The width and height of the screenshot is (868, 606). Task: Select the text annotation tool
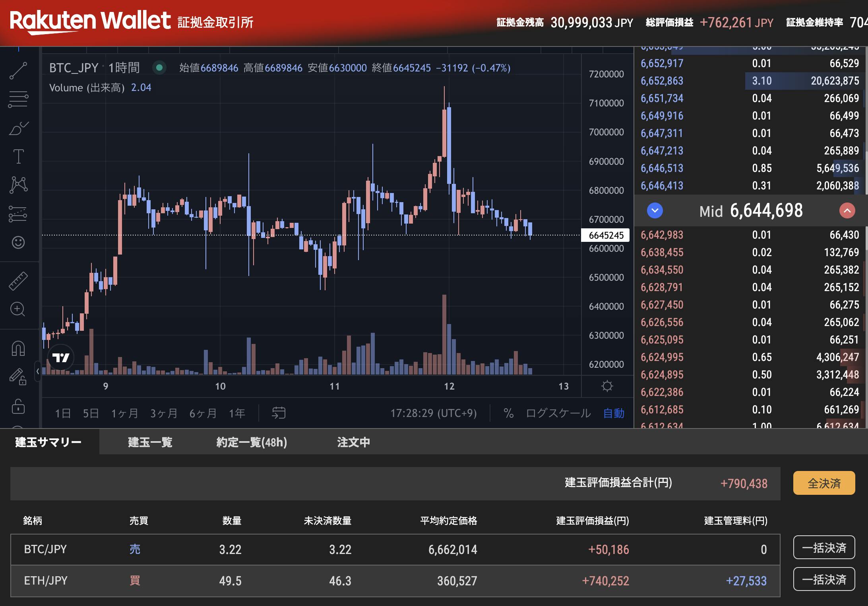click(x=19, y=156)
